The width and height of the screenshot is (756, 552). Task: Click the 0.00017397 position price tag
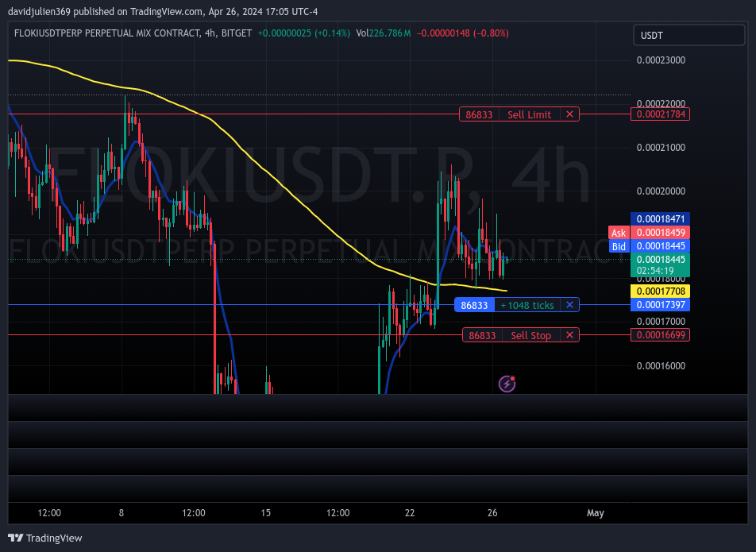(x=660, y=305)
